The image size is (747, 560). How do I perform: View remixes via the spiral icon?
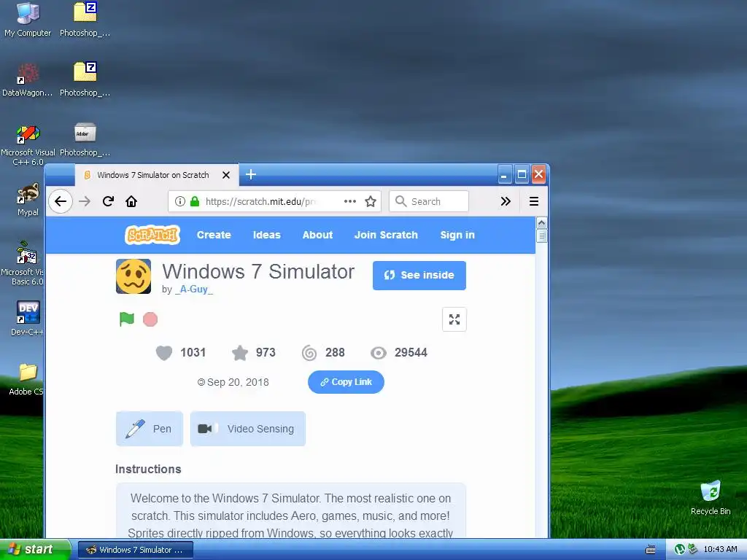[309, 353]
